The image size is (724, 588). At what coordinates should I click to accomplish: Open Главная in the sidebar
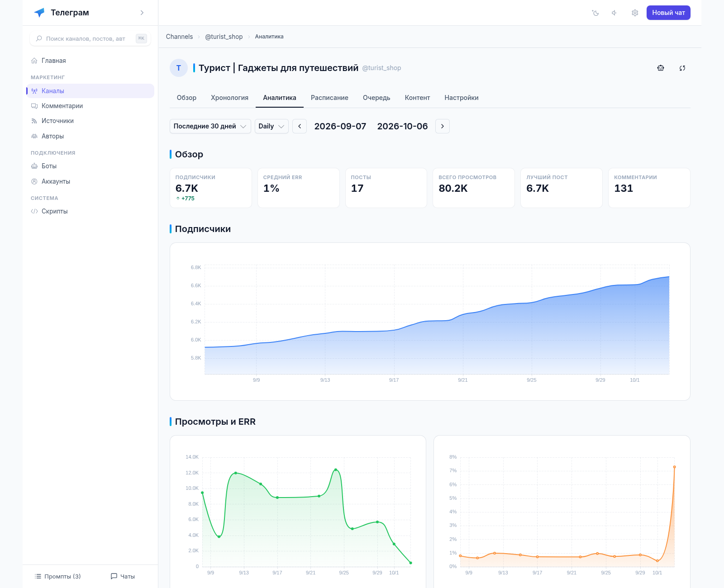[90, 61]
